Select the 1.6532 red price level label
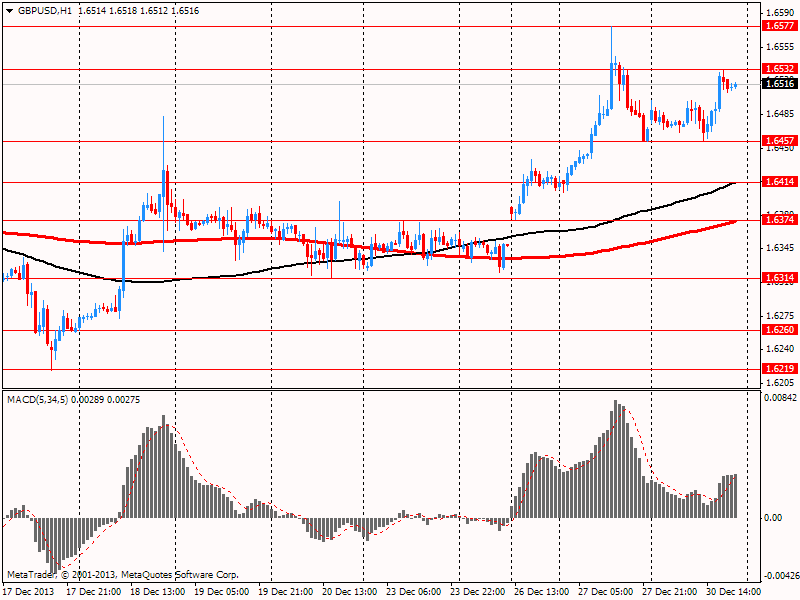 coord(780,68)
